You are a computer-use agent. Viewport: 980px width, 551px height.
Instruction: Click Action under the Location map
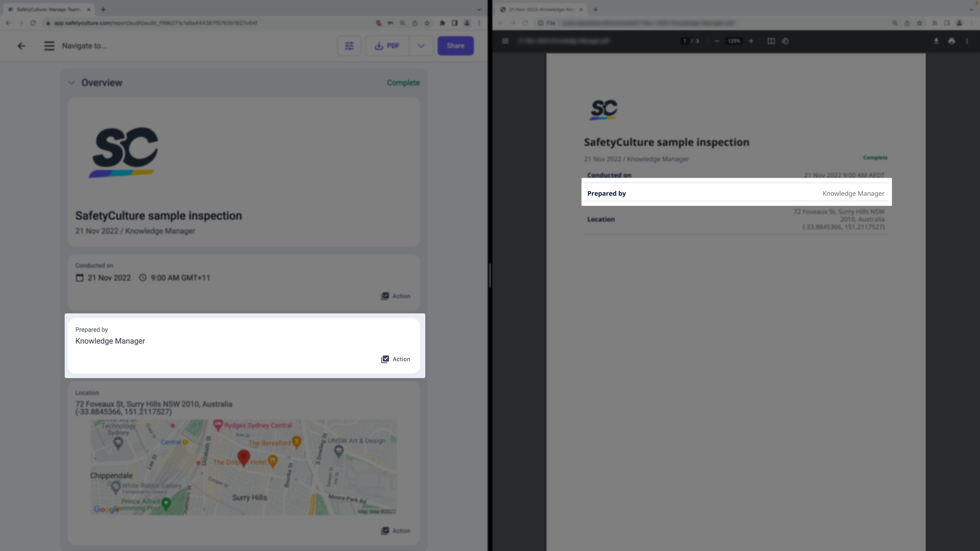coord(396,531)
